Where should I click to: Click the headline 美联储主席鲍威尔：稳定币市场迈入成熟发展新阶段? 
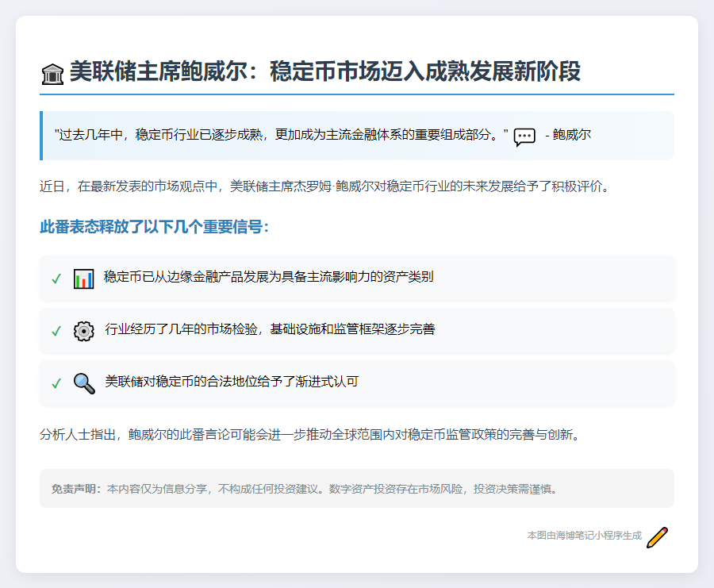point(325,71)
